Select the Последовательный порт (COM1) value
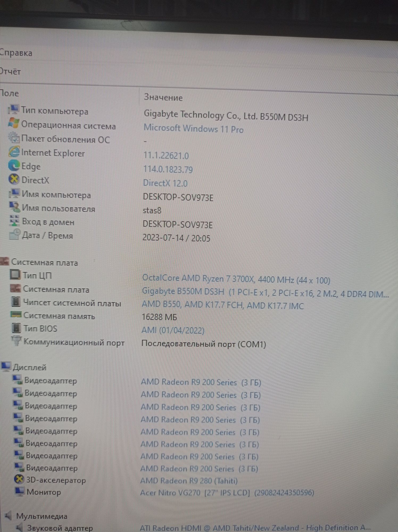The height and width of the screenshot is (532, 398). [x=204, y=344]
